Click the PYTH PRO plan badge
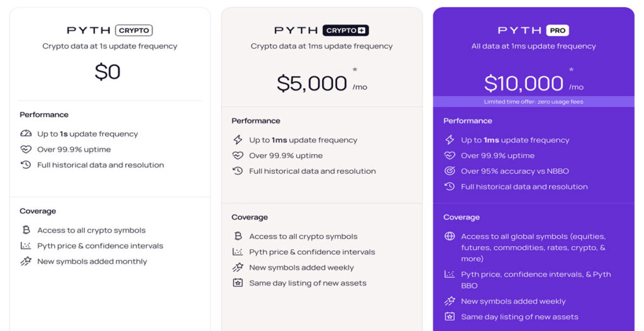The width and height of the screenshot is (644, 331). pos(558,30)
